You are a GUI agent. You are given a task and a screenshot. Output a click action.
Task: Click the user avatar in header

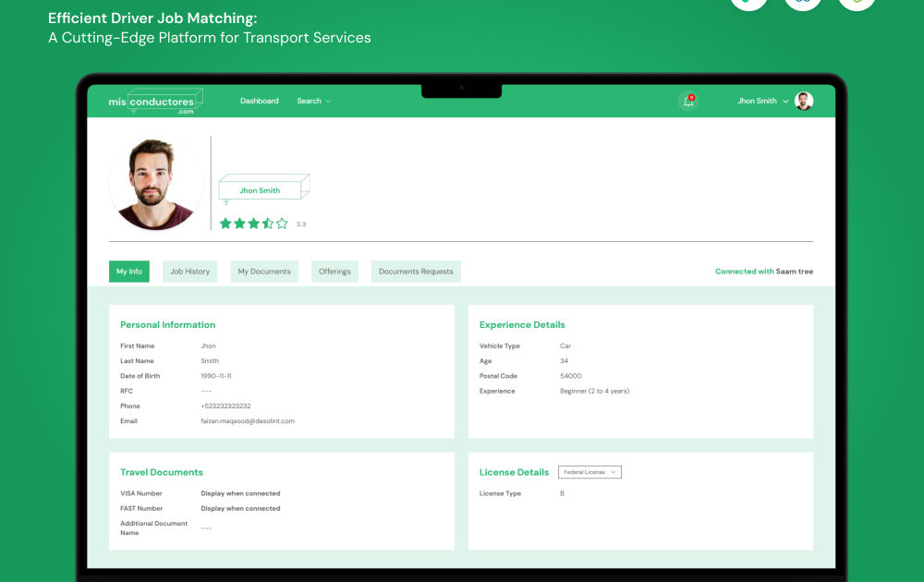click(x=804, y=101)
